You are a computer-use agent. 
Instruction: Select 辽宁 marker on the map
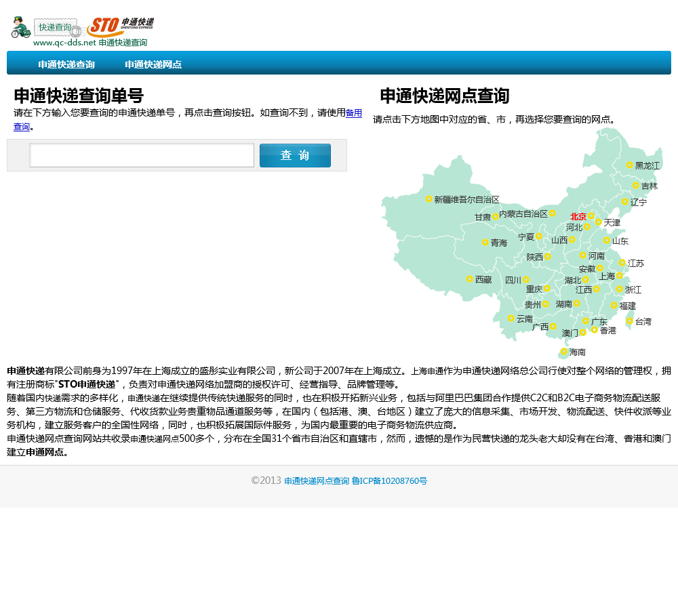[625, 202]
